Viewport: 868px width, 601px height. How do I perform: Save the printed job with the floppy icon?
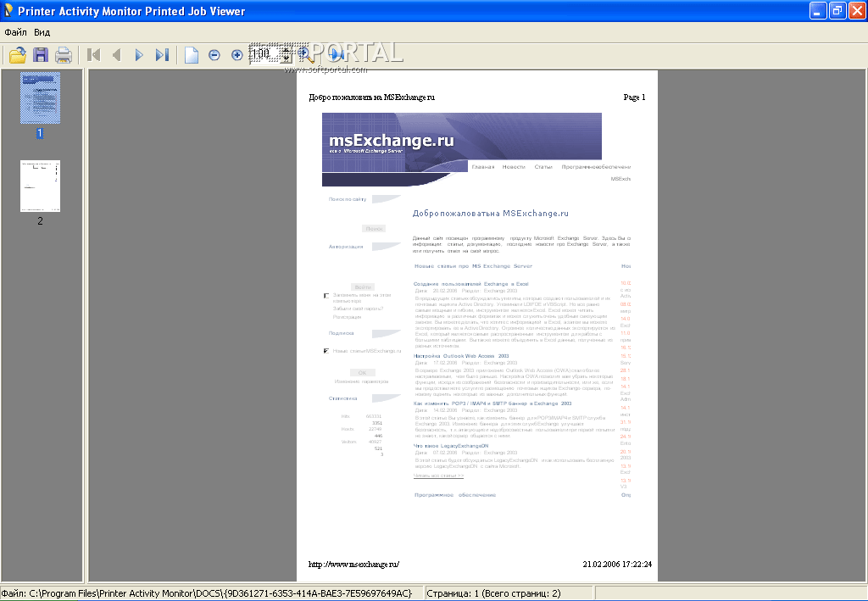(41, 55)
